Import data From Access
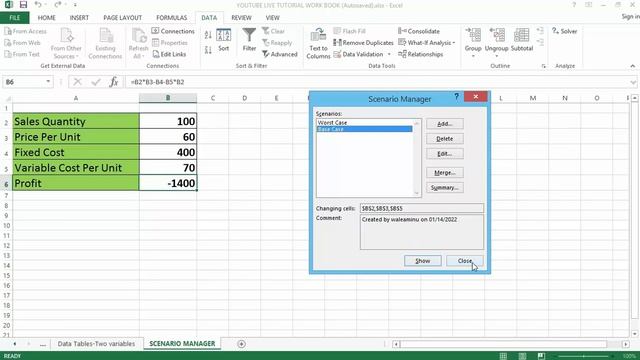Screen dimensions: 640x360 pos(25,31)
